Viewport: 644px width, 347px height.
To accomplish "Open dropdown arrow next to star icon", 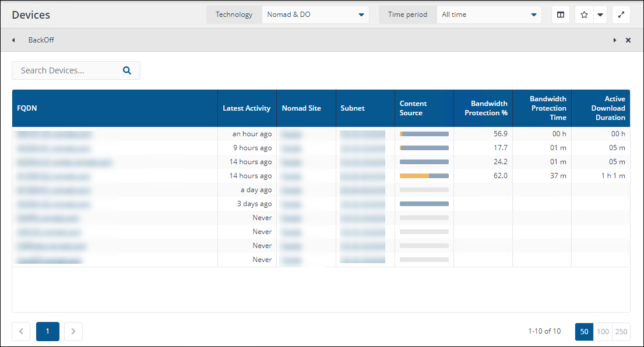I will pos(600,15).
